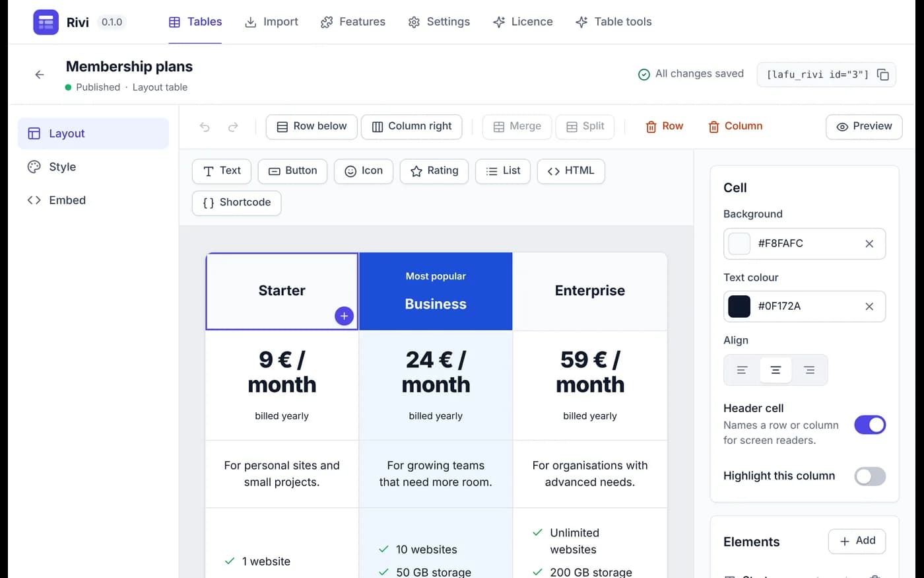Align cell content right
This screenshot has height=578, width=924.
pyautogui.click(x=809, y=371)
